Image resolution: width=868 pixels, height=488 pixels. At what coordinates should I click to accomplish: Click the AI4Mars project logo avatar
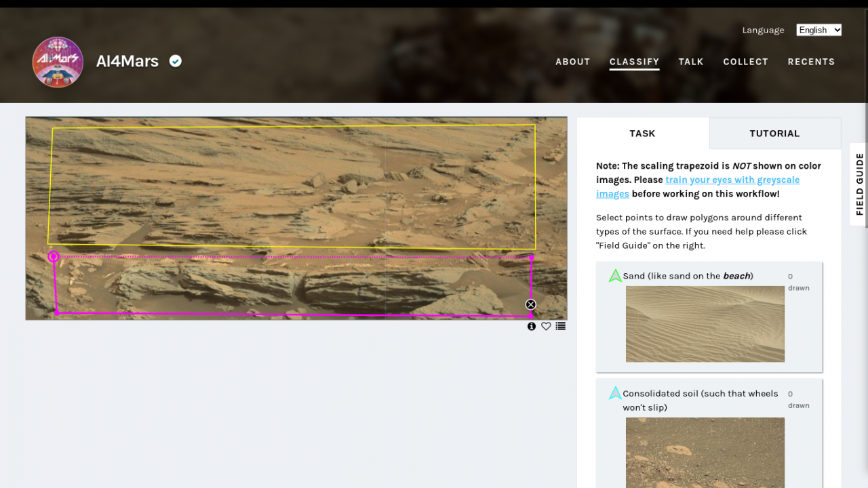point(58,62)
